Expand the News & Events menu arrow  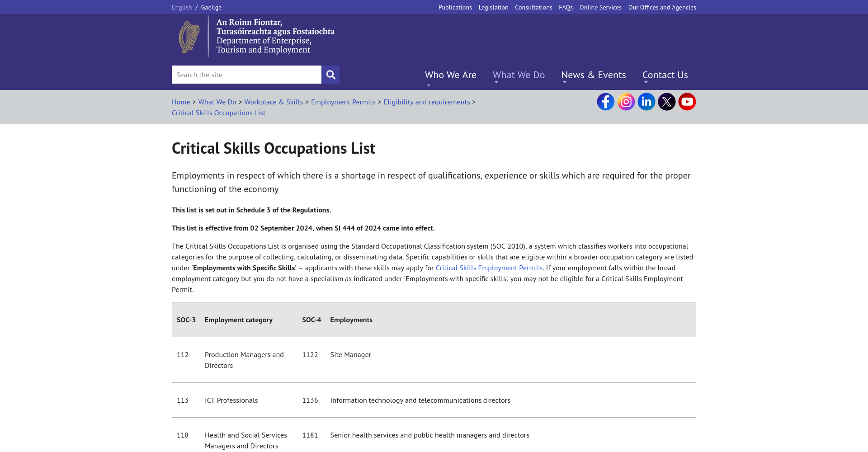(x=565, y=82)
